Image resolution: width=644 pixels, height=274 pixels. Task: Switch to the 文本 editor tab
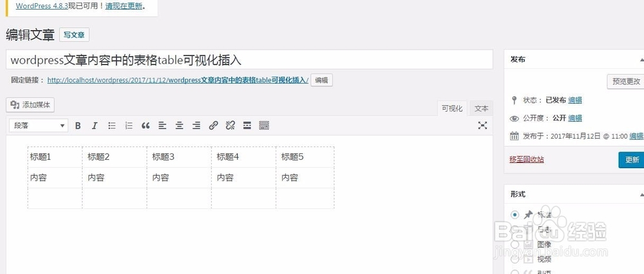pos(481,108)
